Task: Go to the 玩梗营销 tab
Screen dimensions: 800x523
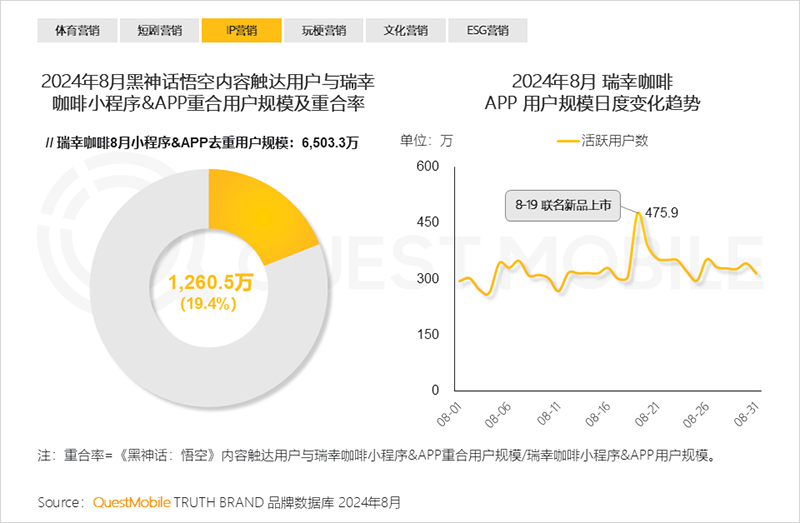Action: click(324, 30)
